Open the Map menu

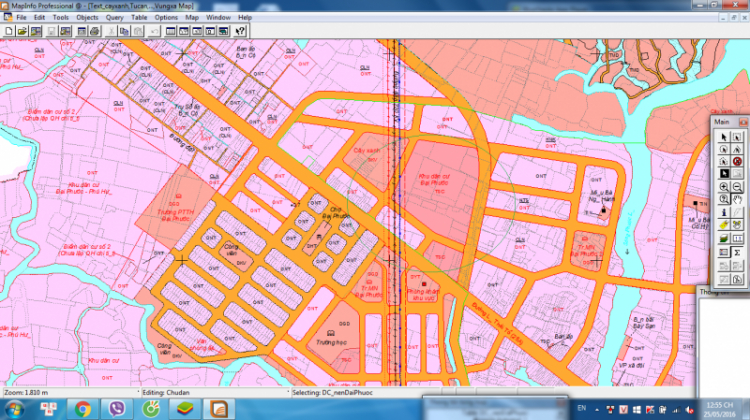click(x=192, y=17)
